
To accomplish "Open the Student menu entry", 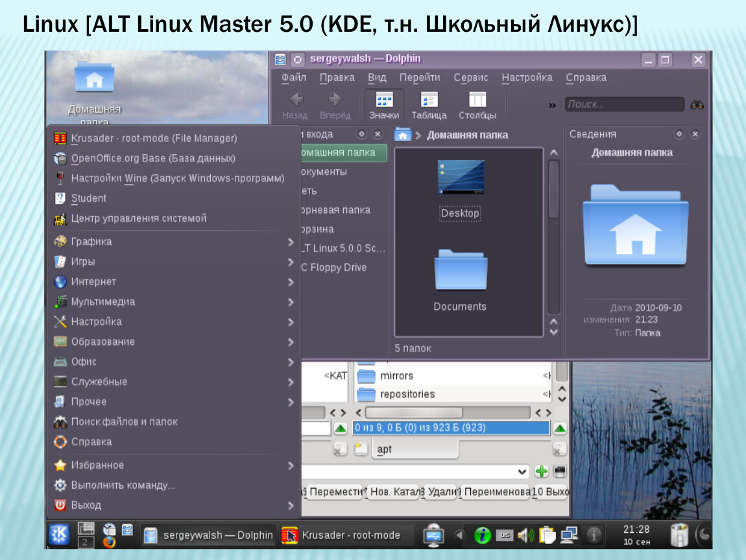I will (174, 198).
